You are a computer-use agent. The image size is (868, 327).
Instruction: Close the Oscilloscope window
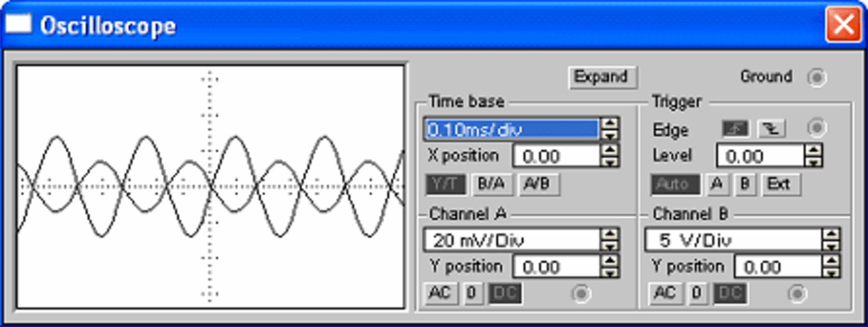click(x=843, y=26)
